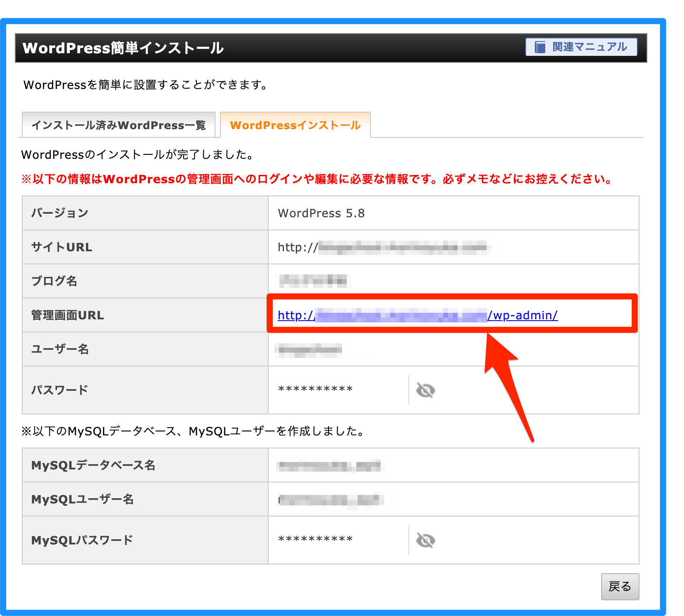Click the install completed message text
Viewport: 684px width, 616px height.
(x=138, y=154)
